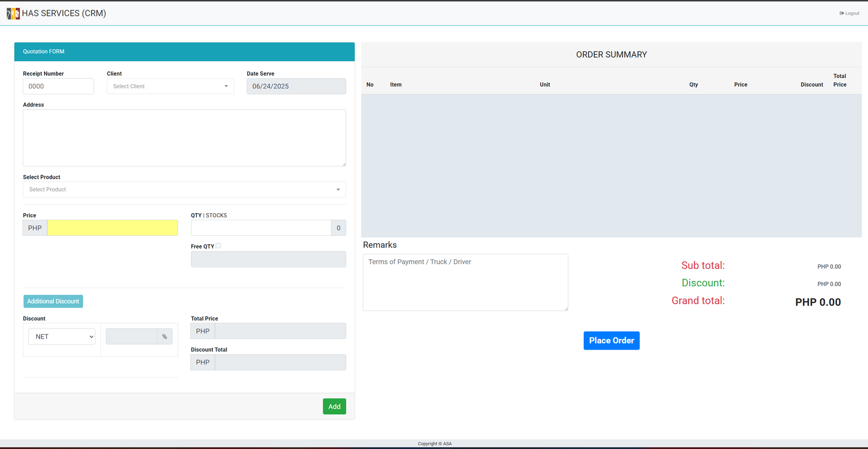Image resolution: width=868 pixels, height=449 pixels.
Task: Click the Free QTY quantity field
Action: pyautogui.click(x=268, y=259)
